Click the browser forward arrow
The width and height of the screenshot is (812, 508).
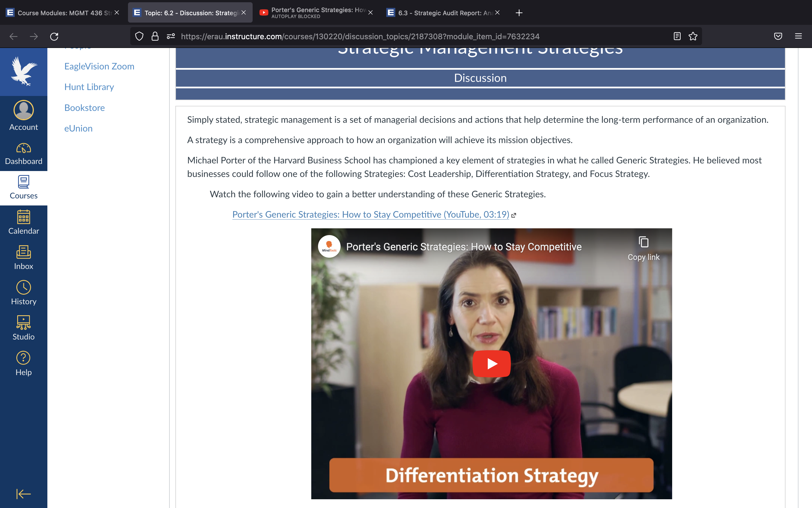[34, 36]
